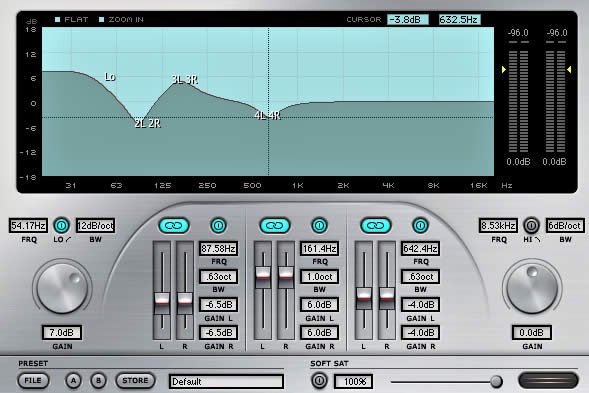
Task: Click the 6dB/oct HI bandwidth selector
Action: pos(565,226)
